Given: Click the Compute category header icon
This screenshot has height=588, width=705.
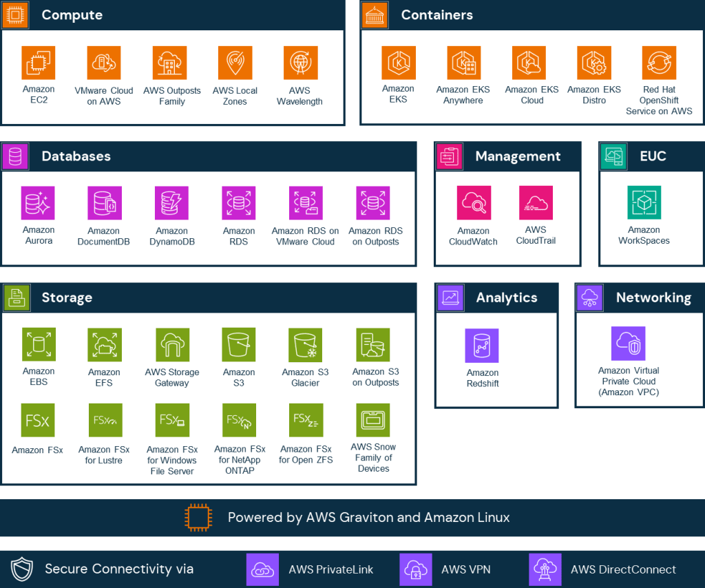Looking at the screenshot, I should tap(15, 15).
